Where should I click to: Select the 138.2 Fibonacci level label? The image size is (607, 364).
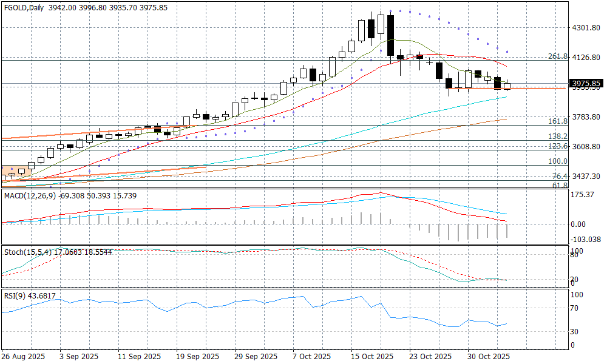tap(557, 136)
